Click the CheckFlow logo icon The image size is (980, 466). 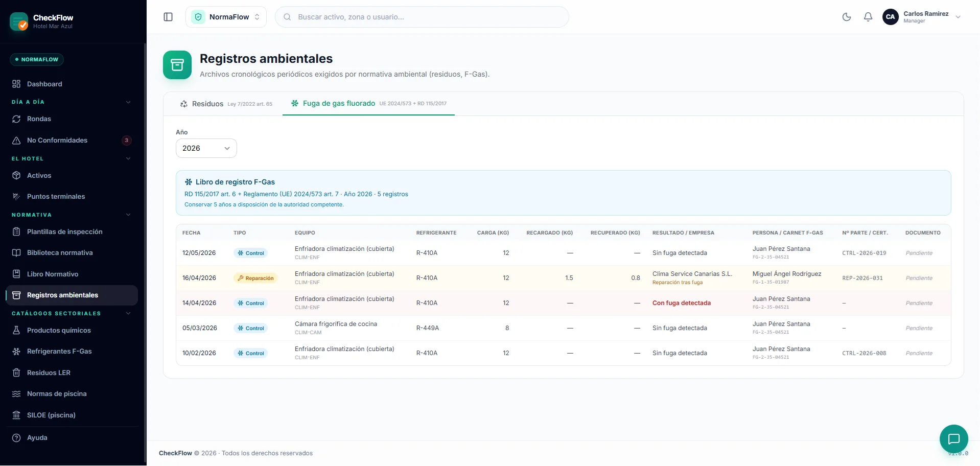(19, 21)
